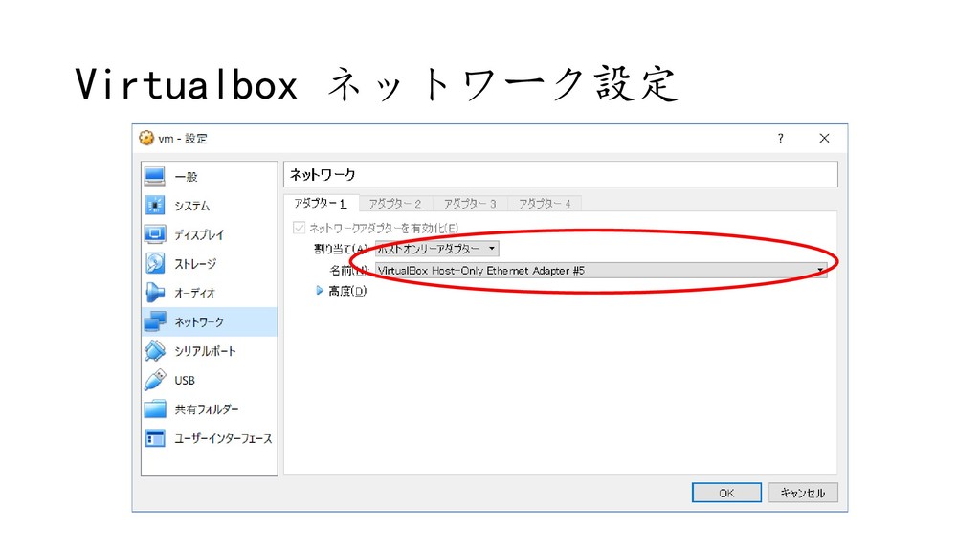Click the オーディオ speaker icon
The height and width of the screenshot is (551, 980).
pyautogui.click(x=154, y=293)
